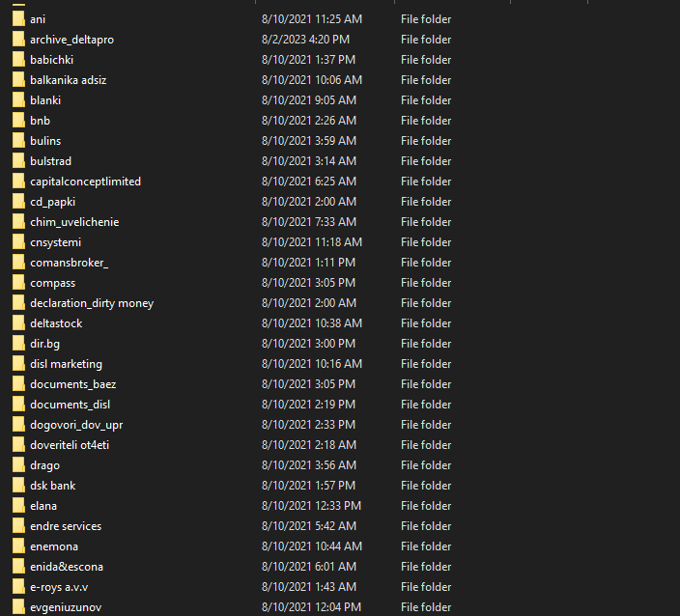
Task: Click the dir.bg folder name
Action: [x=45, y=344]
